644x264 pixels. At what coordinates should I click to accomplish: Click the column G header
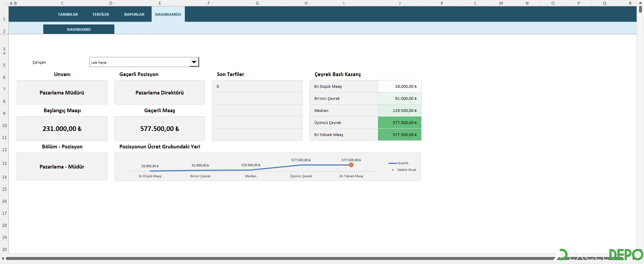pyautogui.click(x=257, y=3)
